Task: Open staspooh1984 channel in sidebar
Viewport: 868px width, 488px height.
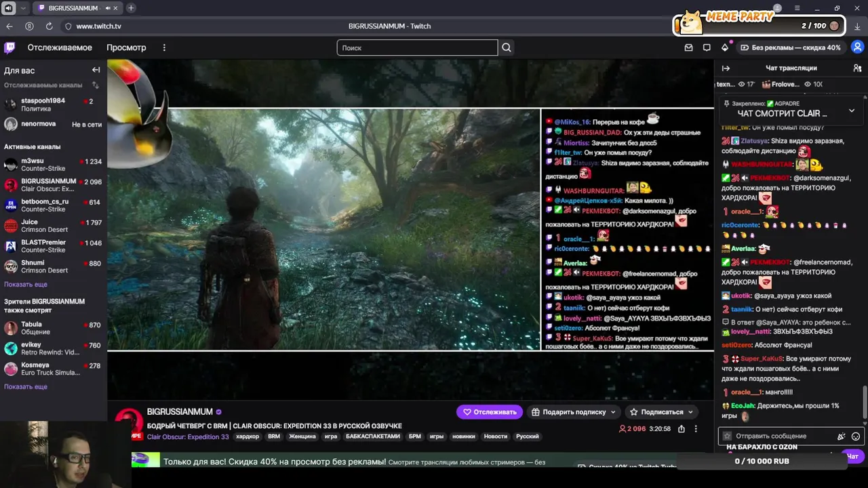Action: tap(53, 104)
